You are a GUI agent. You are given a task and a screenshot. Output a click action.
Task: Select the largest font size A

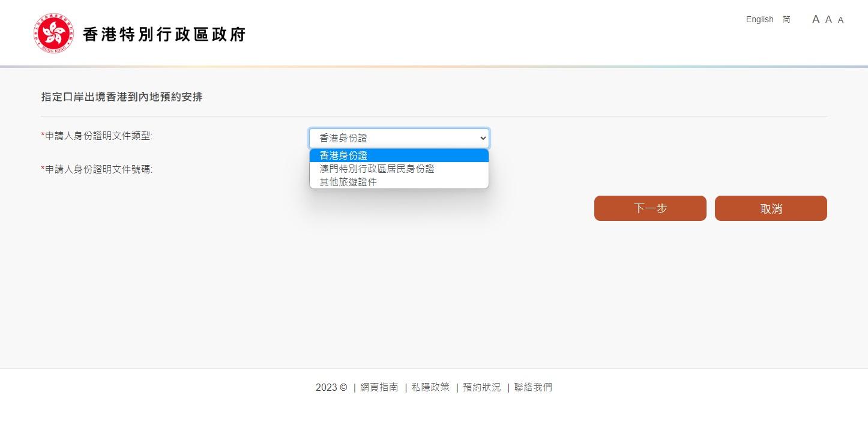(816, 19)
